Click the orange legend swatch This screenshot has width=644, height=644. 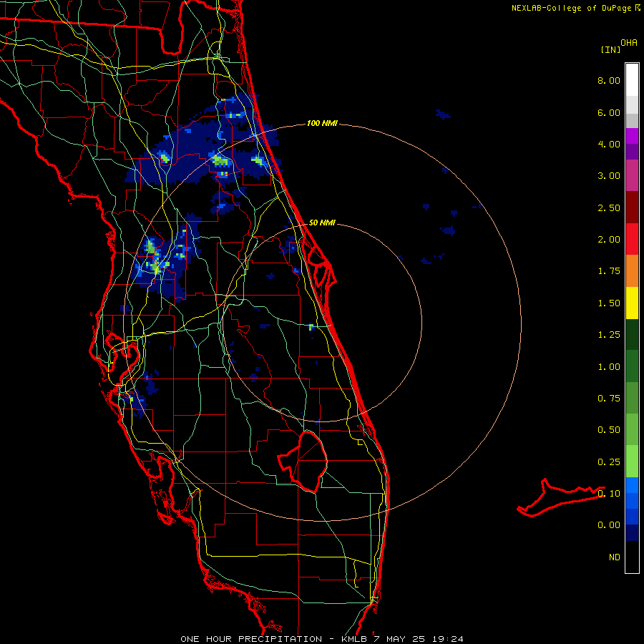pyautogui.click(x=632, y=271)
